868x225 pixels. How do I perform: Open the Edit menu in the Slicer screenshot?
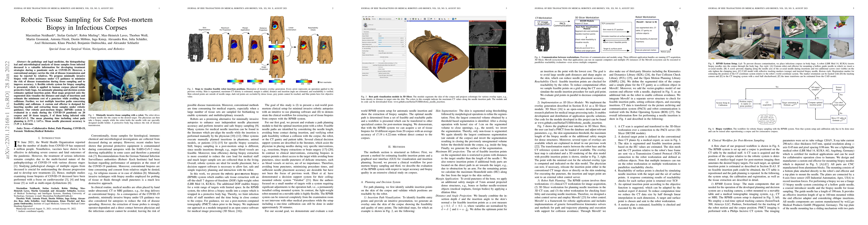pyautogui.click(x=366, y=17)
